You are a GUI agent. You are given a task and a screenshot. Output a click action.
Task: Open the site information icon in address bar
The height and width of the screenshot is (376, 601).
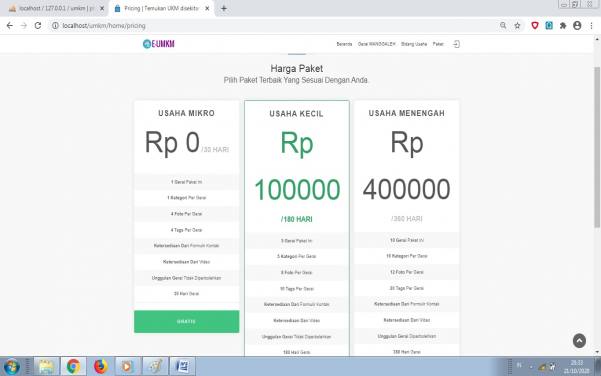tap(56, 26)
